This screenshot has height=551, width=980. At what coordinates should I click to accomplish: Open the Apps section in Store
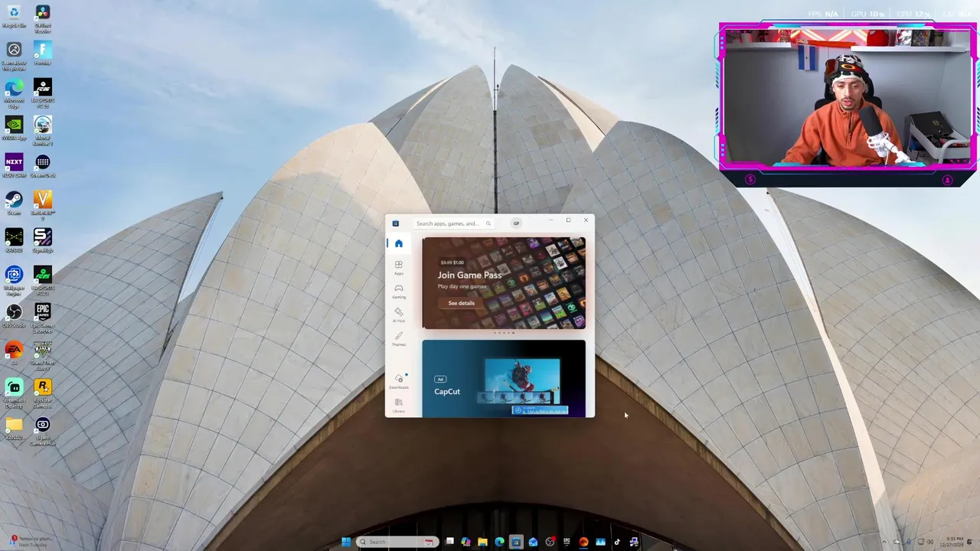click(x=398, y=267)
